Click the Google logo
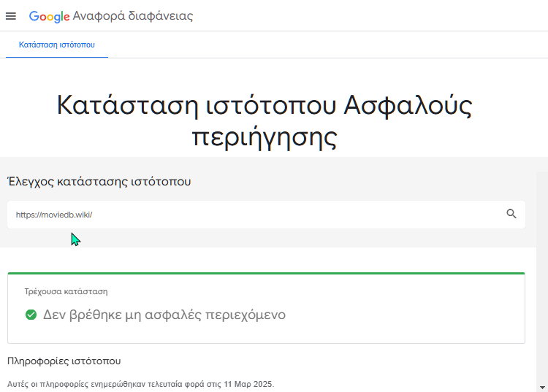The width and height of the screenshot is (548, 392). click(49, 16)
